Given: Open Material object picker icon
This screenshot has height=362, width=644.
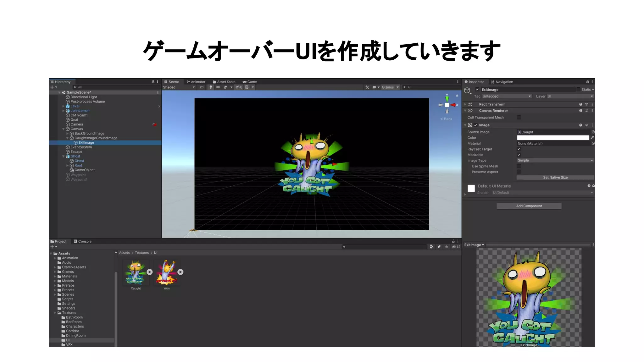Looking at the screenshot, I should [x=593, y=143].
